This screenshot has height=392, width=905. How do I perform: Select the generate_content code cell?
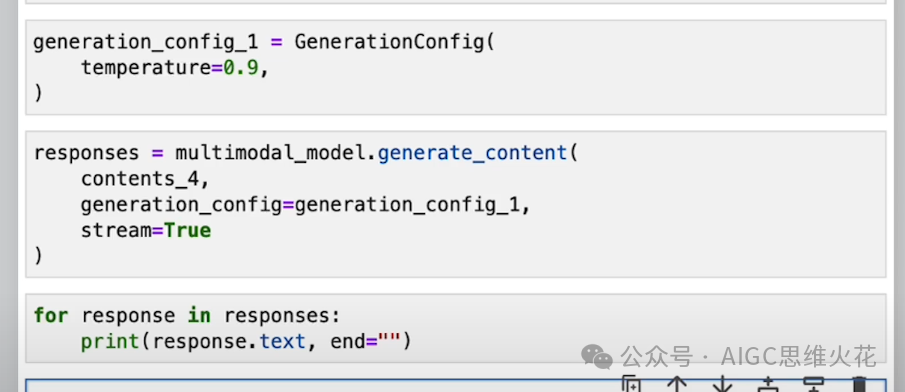click(455, 204)
